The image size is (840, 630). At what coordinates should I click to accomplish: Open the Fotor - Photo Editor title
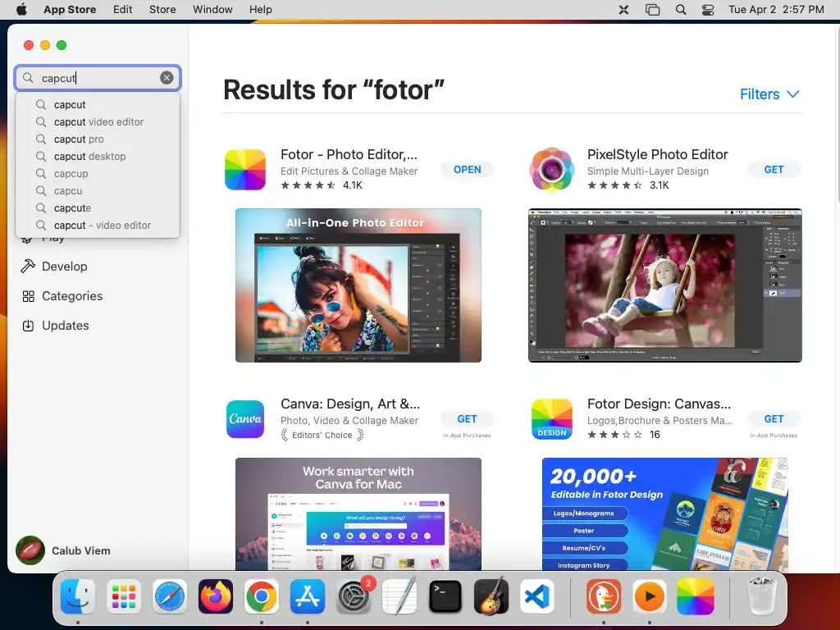[x=349, y=154]
